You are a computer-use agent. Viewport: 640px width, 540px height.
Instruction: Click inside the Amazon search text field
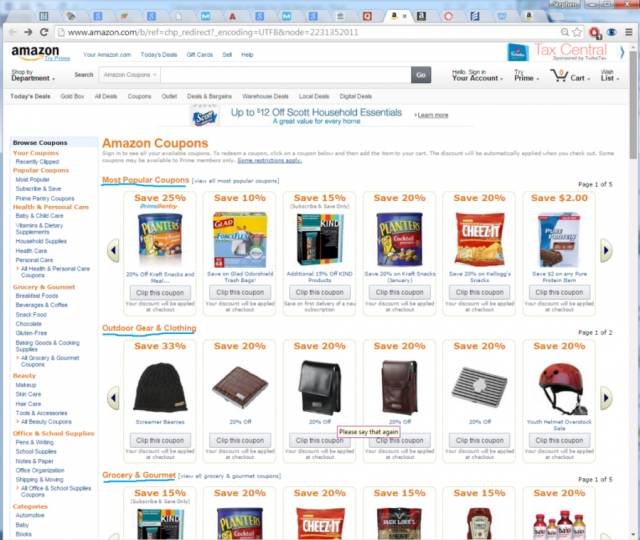tap(286, 75)
